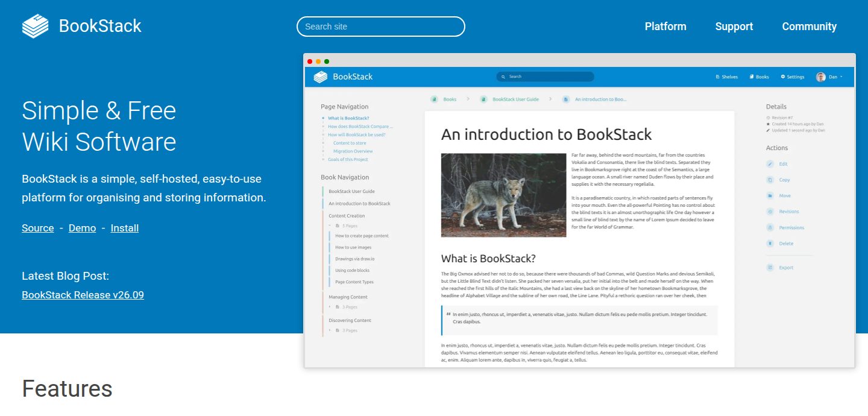Open the 'Managing Content' chapter
This screenshot has height=416, width=868.
point(348,297)
